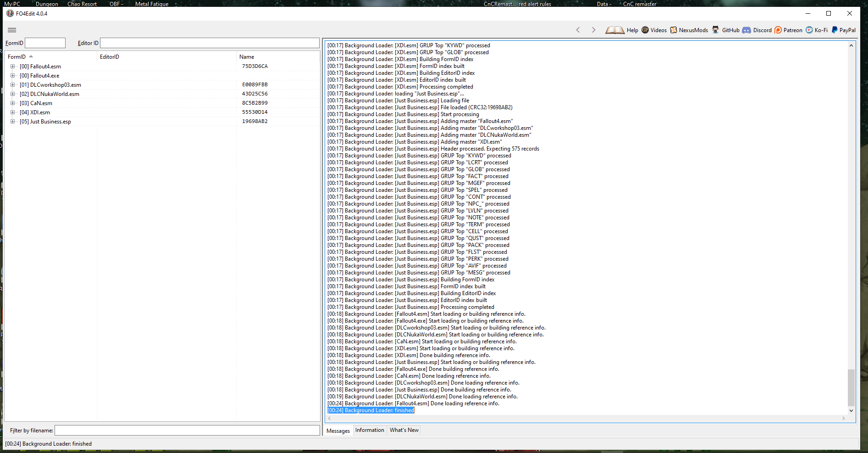The height and width of the screenshot is (453, 868).
Task: Open the 'Metal Fatigue' desktop item
Action: point(152,4)
